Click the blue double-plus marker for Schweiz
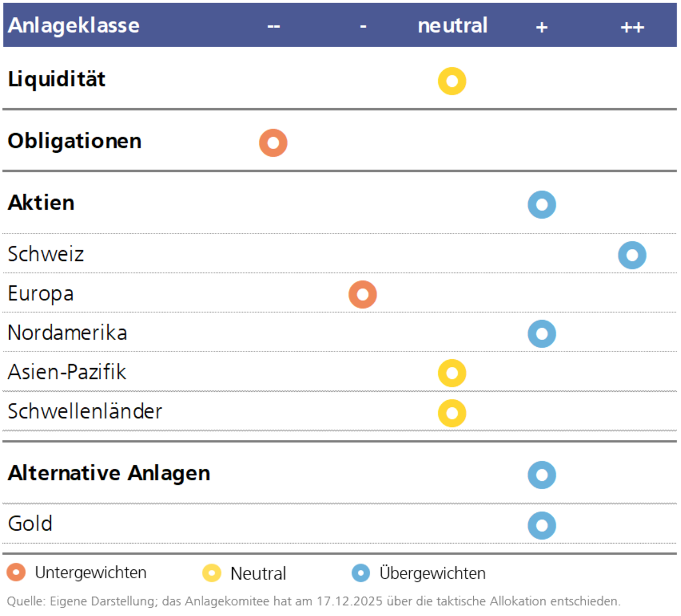681x616 pixels. coord(632,255)
